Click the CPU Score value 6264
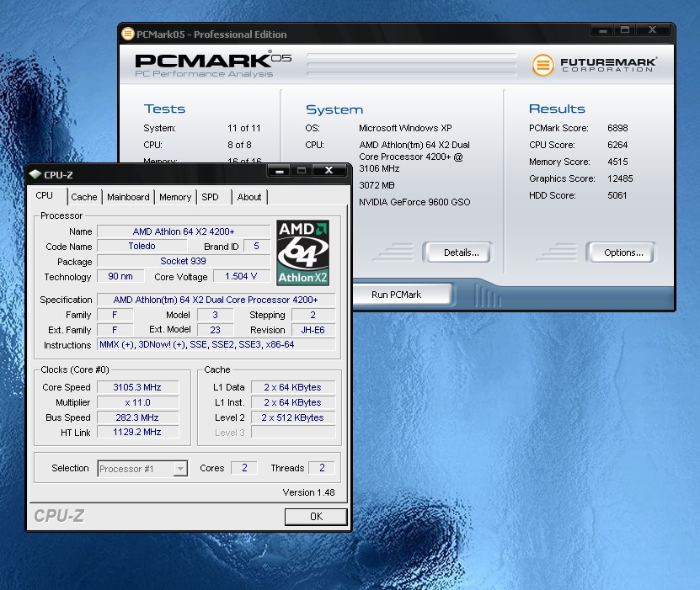 pos(617,145)
